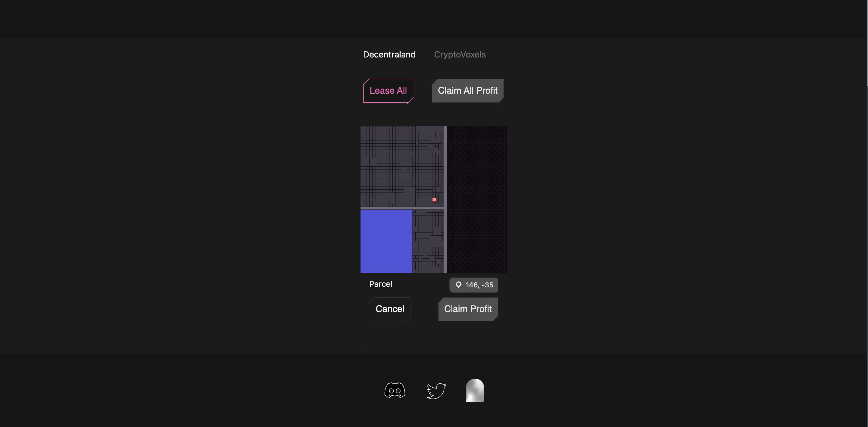Viewport: 868px width, 427px height.
Task: Switch to the Decentraland tab
Action: (389, 54)
